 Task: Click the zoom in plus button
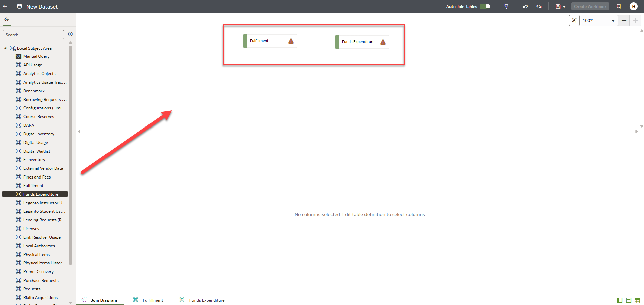(635, 20)
